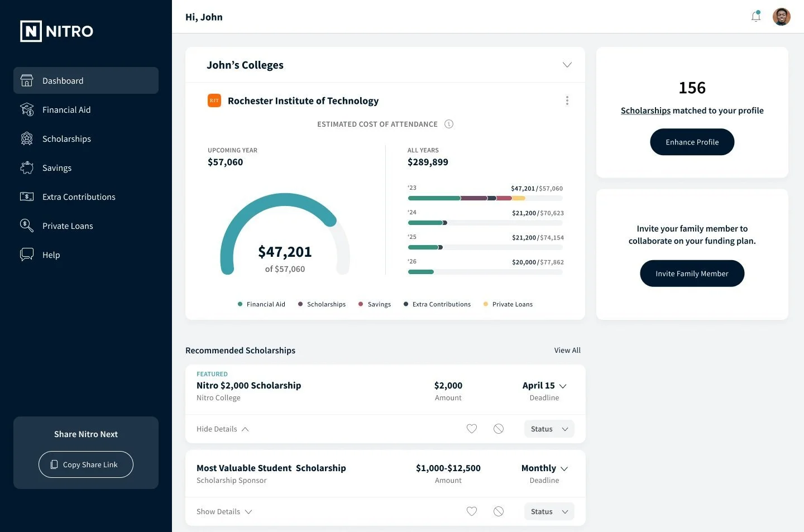Show estimated cost of attendance info
804x532 pixels.
point(449,124)
